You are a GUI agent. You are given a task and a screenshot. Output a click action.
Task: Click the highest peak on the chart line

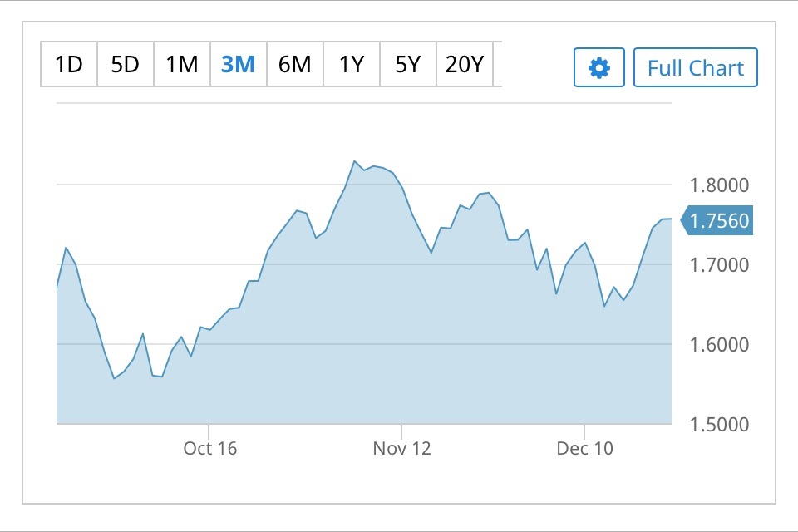[x=354, y=160]
